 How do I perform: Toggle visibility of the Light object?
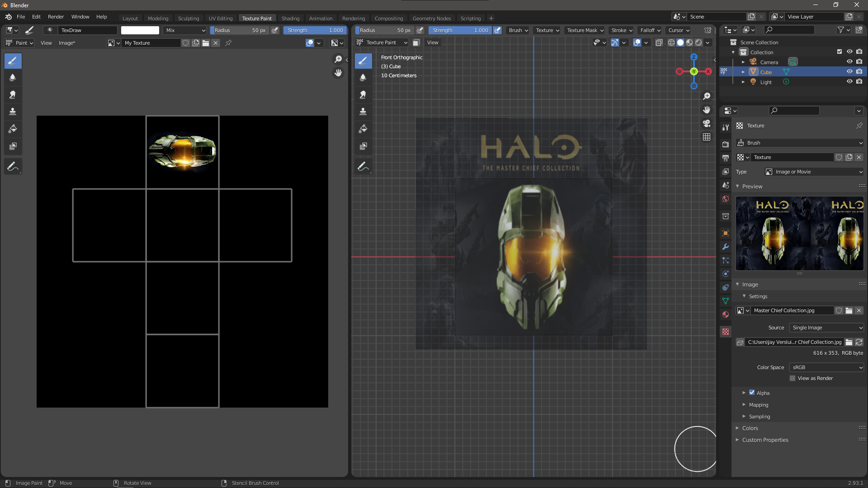click(849, 82)
